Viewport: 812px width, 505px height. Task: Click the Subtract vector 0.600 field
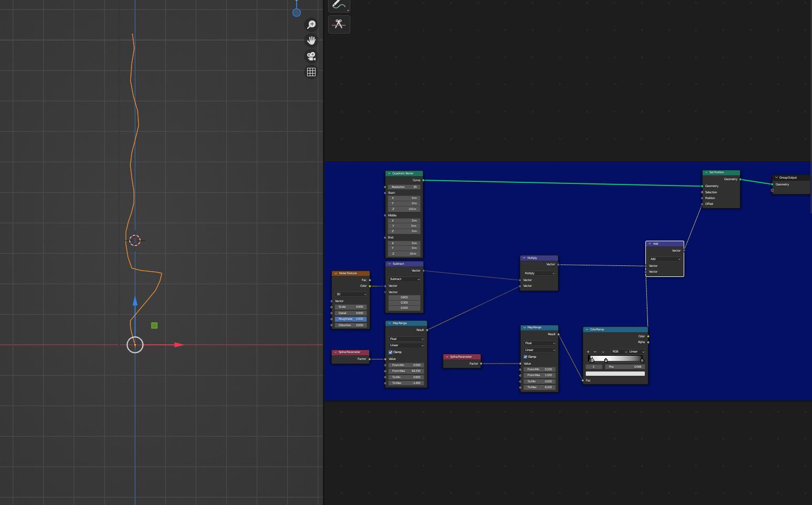(404, 297)
